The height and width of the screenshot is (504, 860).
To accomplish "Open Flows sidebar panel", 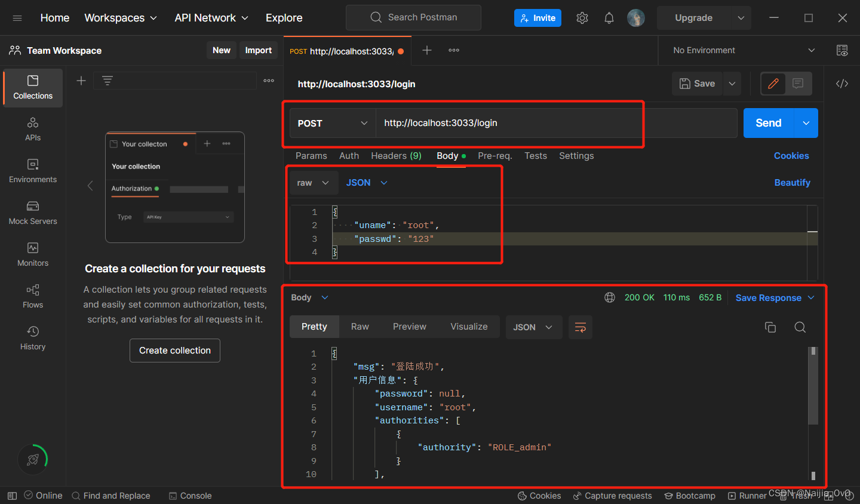I will point(33,297).
